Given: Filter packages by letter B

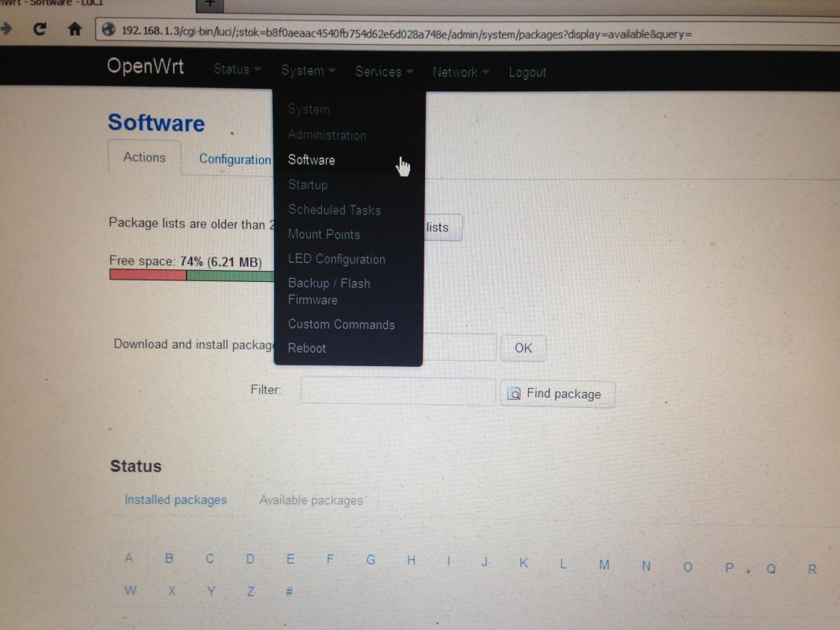Looking at the screenshot, I should [x=169, y=558].
